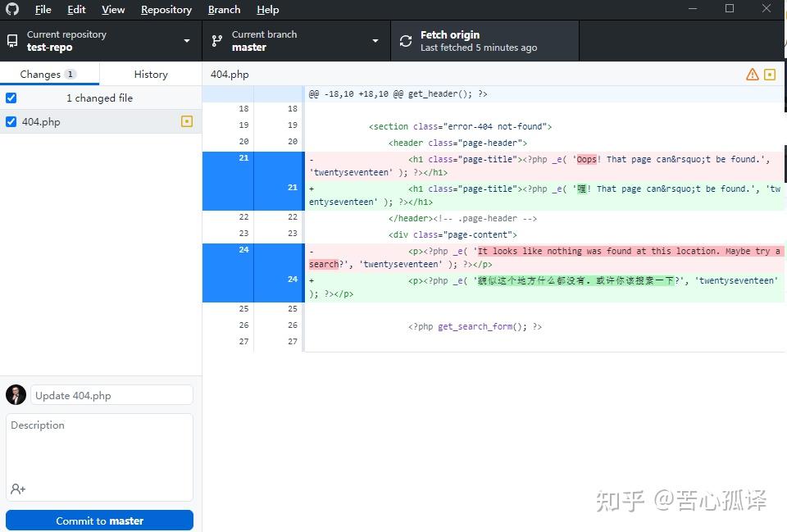Click inside the Description box
Screen dimensions: 787x532
click(x=98, y=451)
